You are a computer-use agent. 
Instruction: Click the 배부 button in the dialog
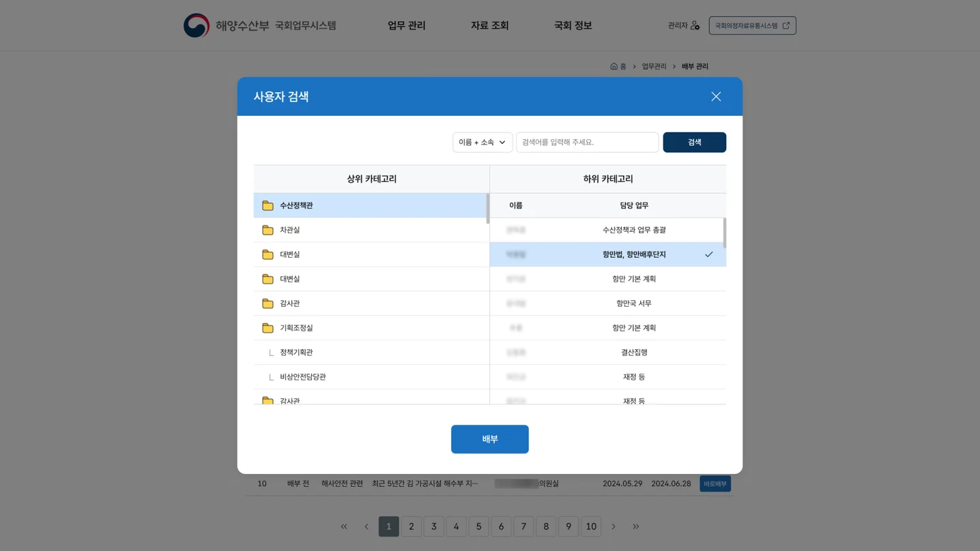pos(489,439)
